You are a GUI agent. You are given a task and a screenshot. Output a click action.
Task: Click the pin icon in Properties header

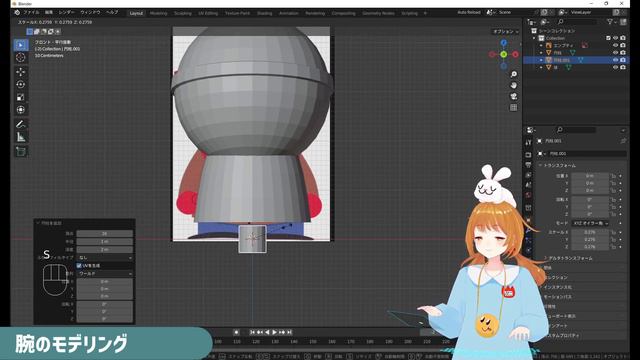click(623, 141)
